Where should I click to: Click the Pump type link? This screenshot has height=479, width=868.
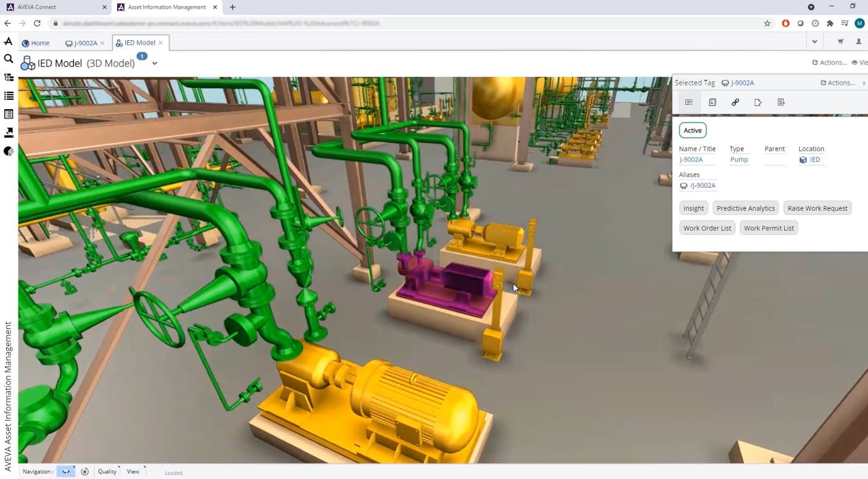pos(739,160)
